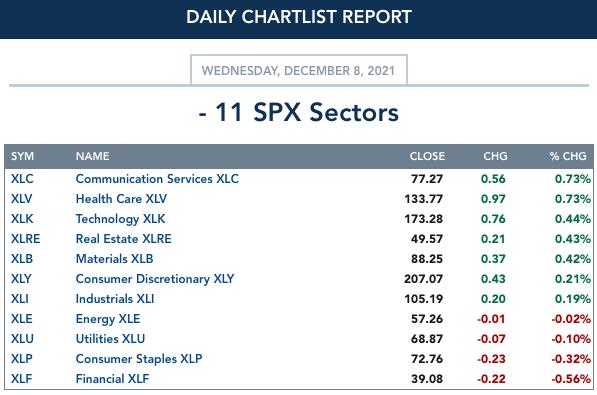Viewport: 597px width, 395px height.
Task: Open Health Care XLV name link
Action: [121, 198]
